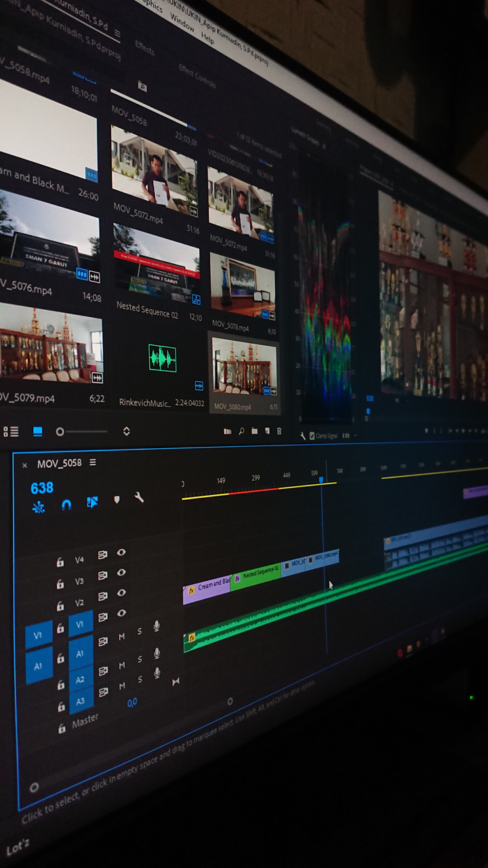Hide track V4 output with eye icon

(x=121, y=552)
